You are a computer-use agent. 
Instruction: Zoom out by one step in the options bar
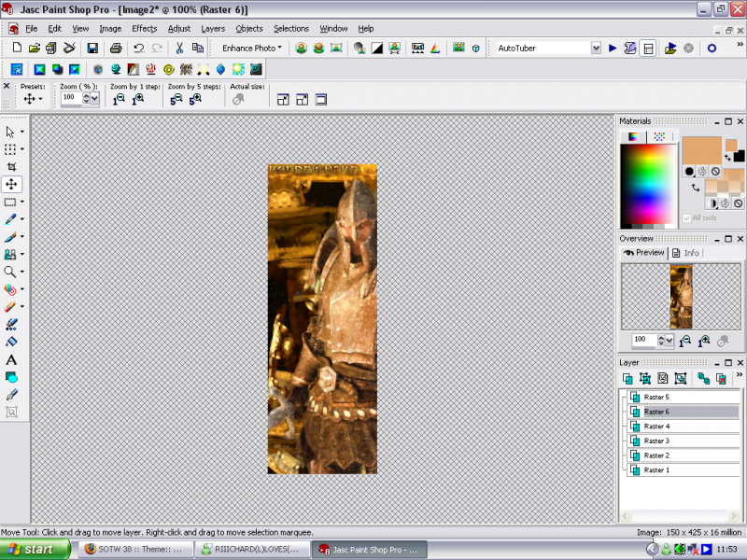click(x=119, y=100)
